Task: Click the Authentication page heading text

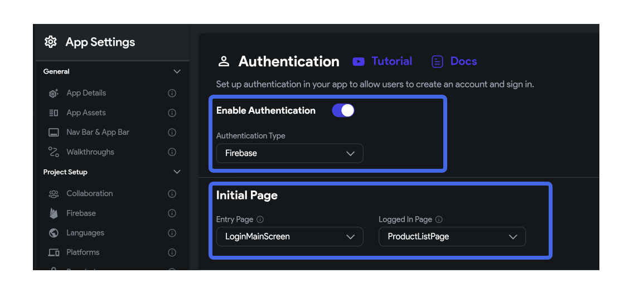Action: 289,61
